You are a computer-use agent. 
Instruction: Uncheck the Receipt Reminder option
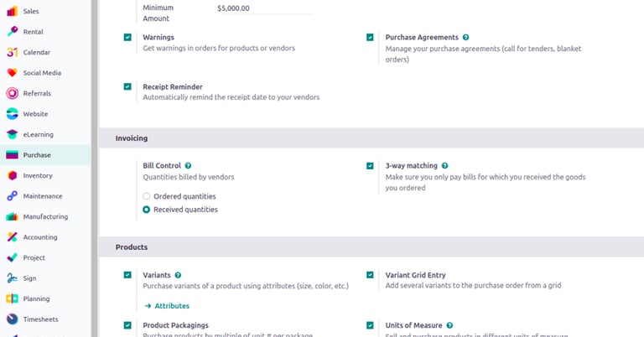(x=127, y=86)
